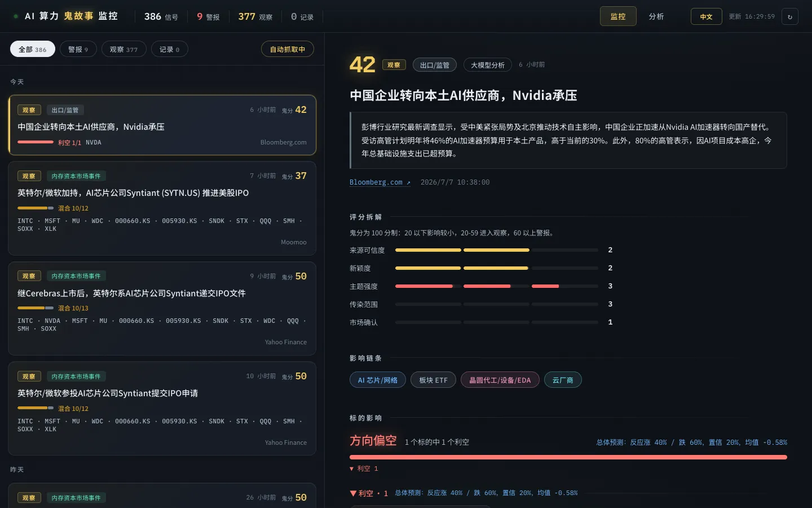Click the NVDA ticker in the first card

(94, 142)
